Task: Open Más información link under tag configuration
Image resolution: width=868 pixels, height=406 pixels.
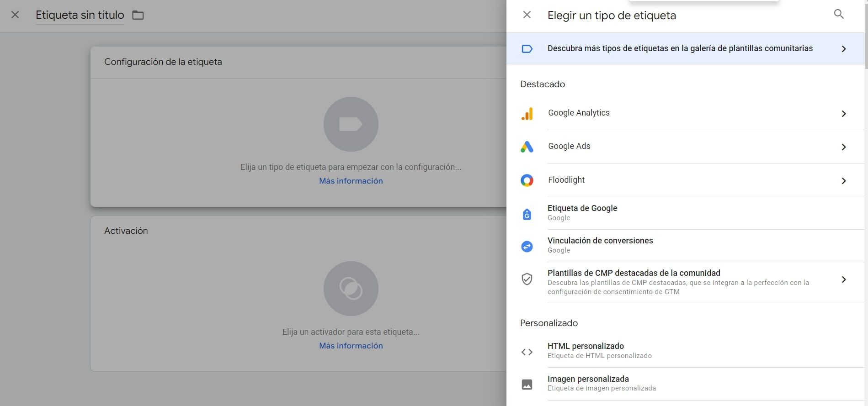Action: 351,181
